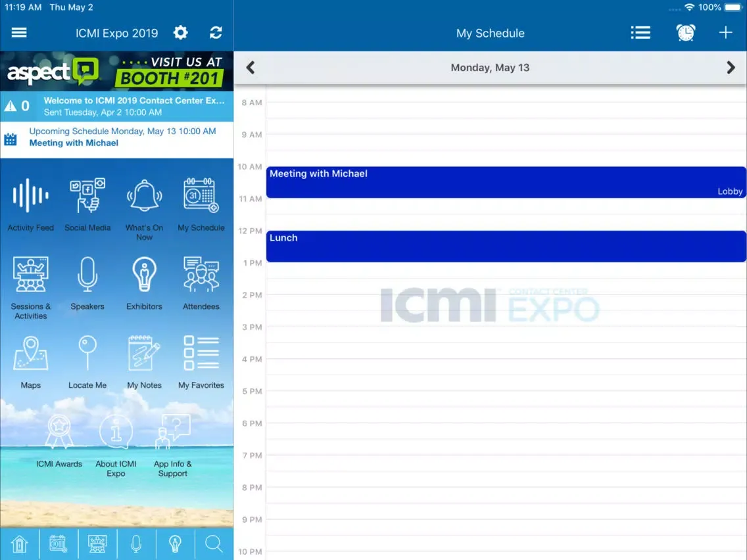Screen dimensions: 747x560
Task: Tap the home tab icon
Action: [20, 544]
